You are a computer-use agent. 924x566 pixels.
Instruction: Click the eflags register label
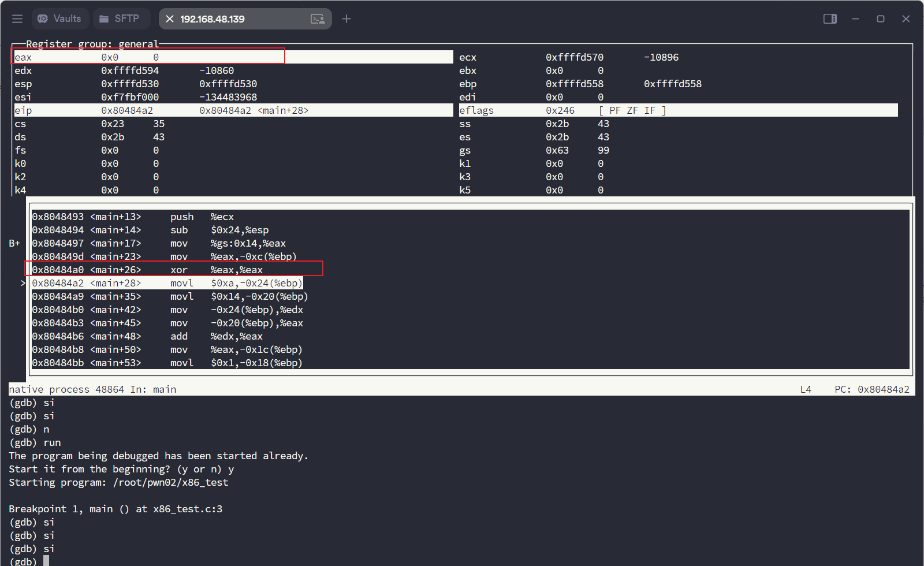click(x=476, y=110)
